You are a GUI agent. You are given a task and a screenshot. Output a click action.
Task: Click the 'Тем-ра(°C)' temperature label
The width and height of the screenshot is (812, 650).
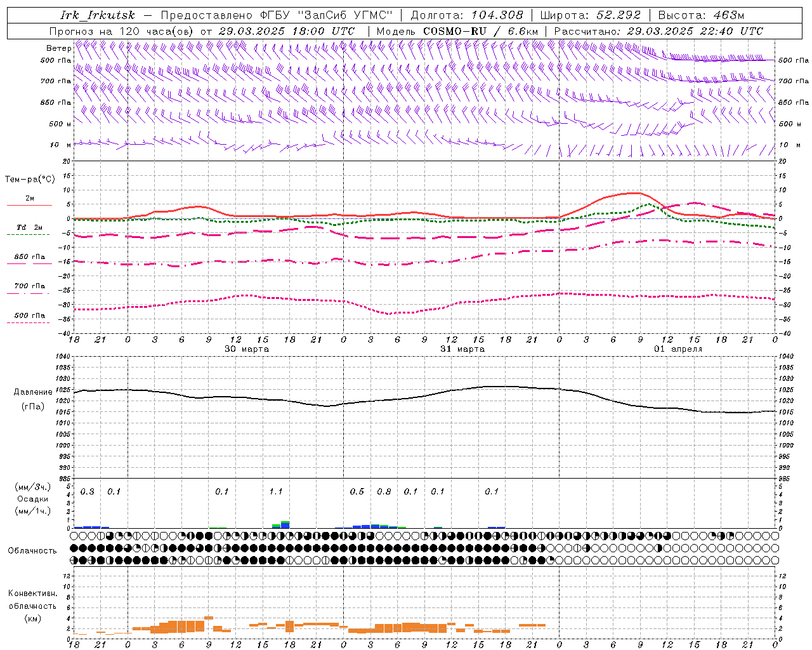pyautogui.click(x=30, y=179)
